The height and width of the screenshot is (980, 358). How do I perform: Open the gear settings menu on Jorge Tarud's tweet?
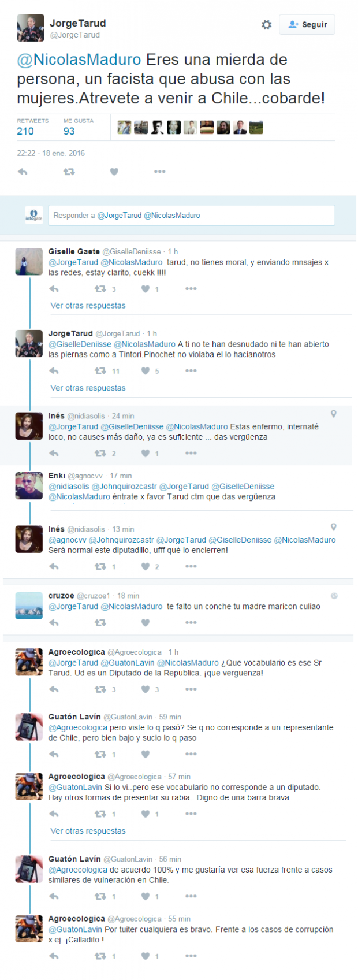(266, 25)
